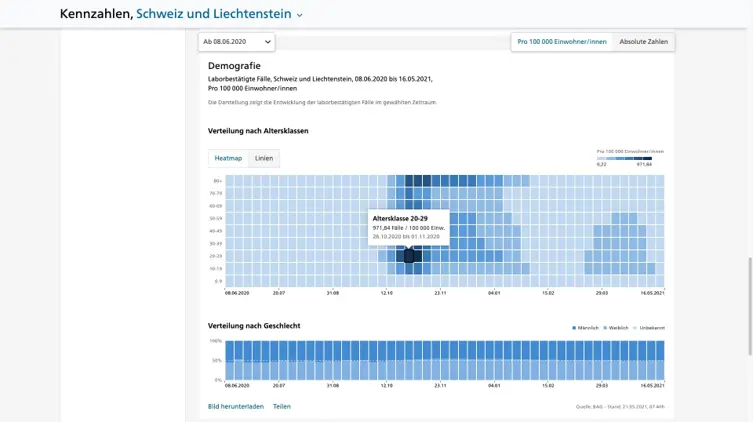The width and height of the screenshot is (753, 422).
Task: Click the heatmap color scale legend bar
Action: (624, 158)
